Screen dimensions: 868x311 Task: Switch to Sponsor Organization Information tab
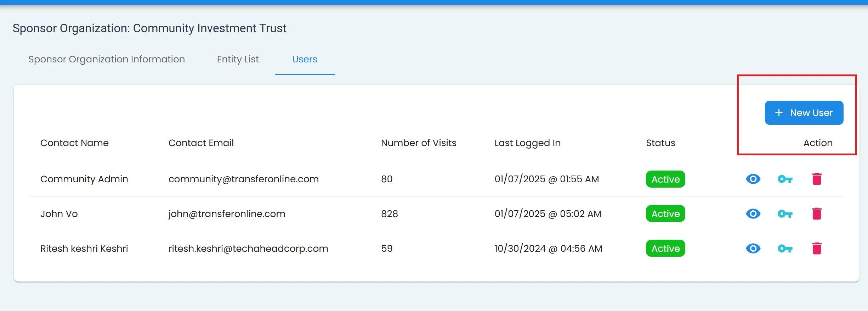(107, 59)
